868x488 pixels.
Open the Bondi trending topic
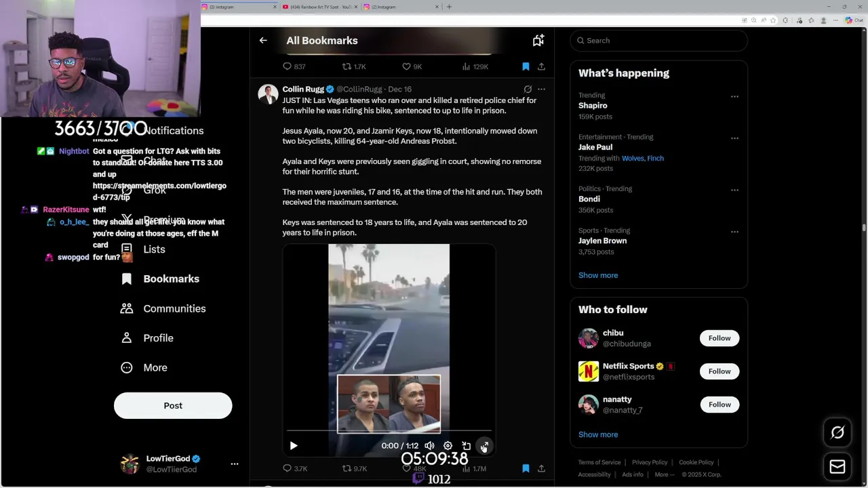pyautogui.click(x=589, y=199)
